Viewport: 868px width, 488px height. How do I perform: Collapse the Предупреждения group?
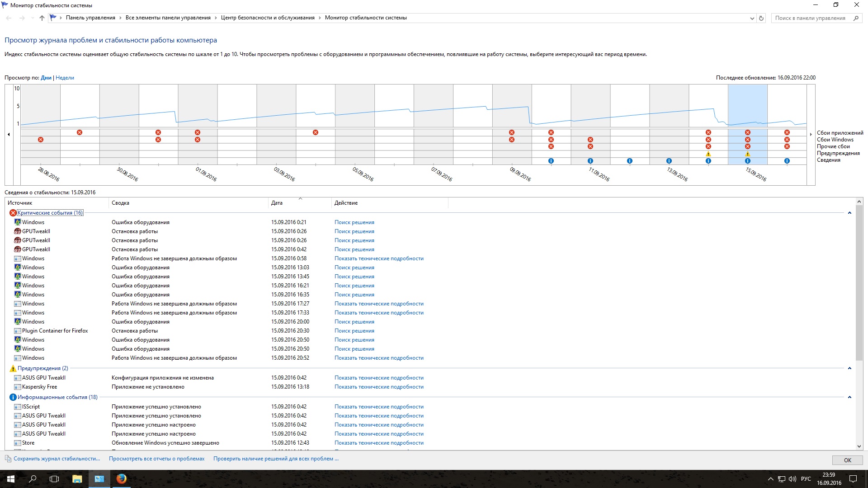click(x=849, y=368)
